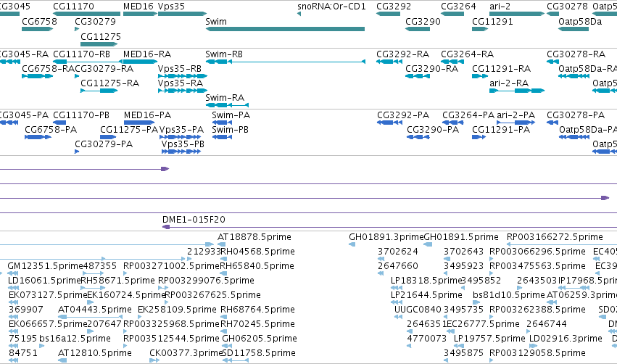Open the Vps35 gene feature

click(x=182, y=14)
